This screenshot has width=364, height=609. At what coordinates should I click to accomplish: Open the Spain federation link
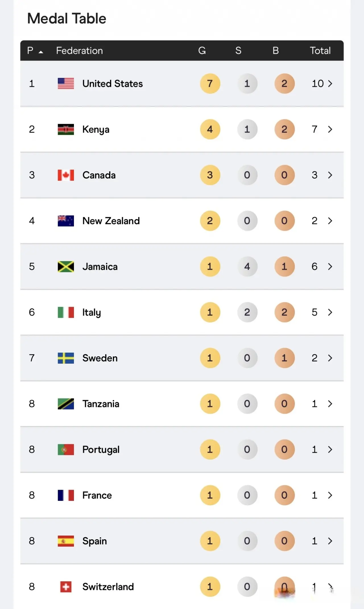(x=94, y=541)
